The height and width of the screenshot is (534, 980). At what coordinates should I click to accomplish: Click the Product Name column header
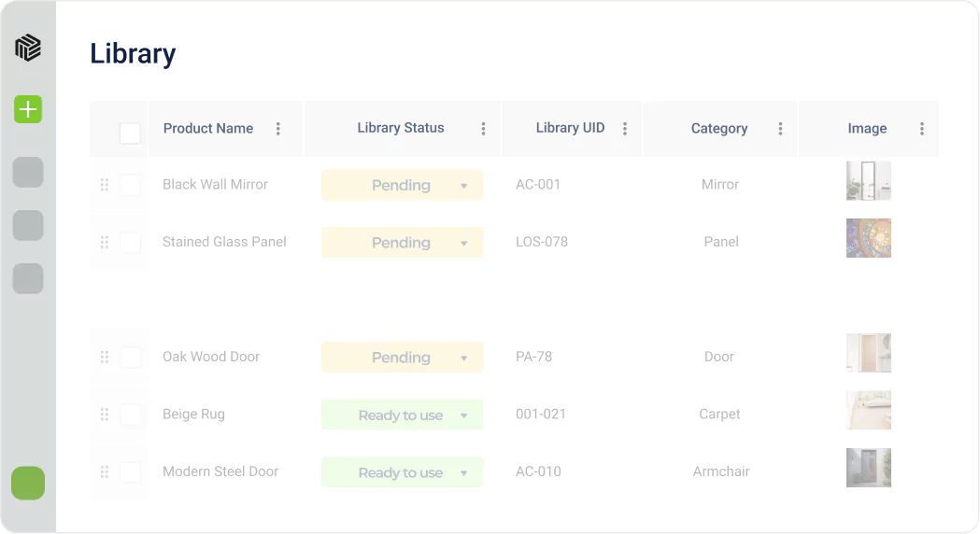tap(207, 129)
